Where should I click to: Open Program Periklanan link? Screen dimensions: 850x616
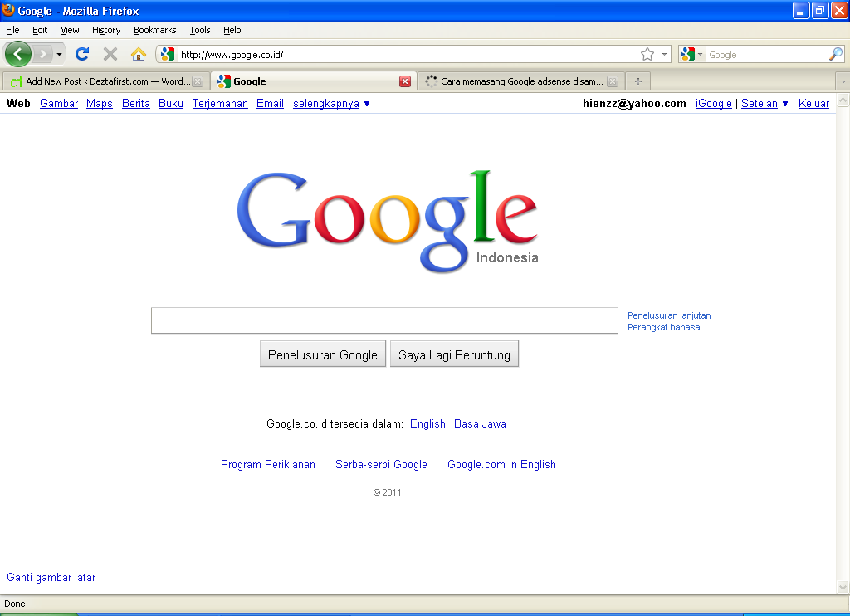tap(268, 464)
